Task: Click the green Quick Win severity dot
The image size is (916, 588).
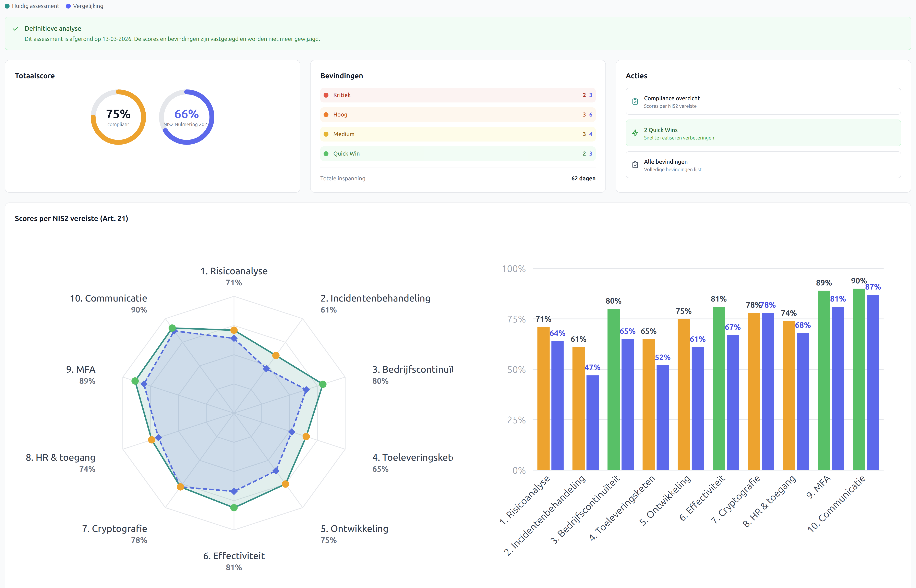Action: pyautogui.click(x=326, y=154)
